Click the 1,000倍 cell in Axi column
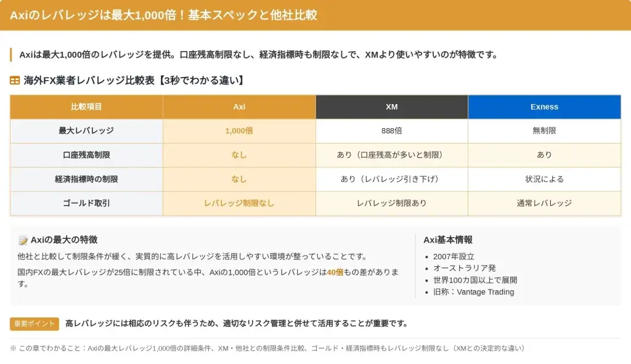 point(239,131)
